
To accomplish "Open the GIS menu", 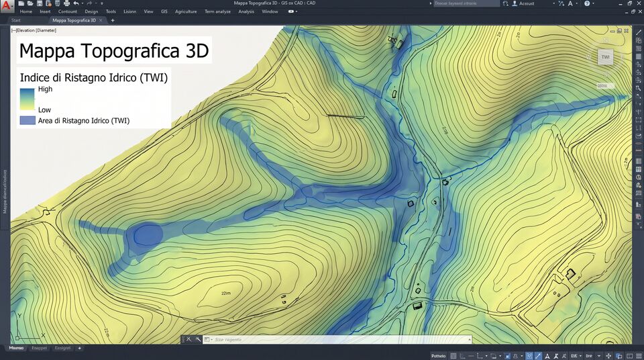I will [164, 11].
